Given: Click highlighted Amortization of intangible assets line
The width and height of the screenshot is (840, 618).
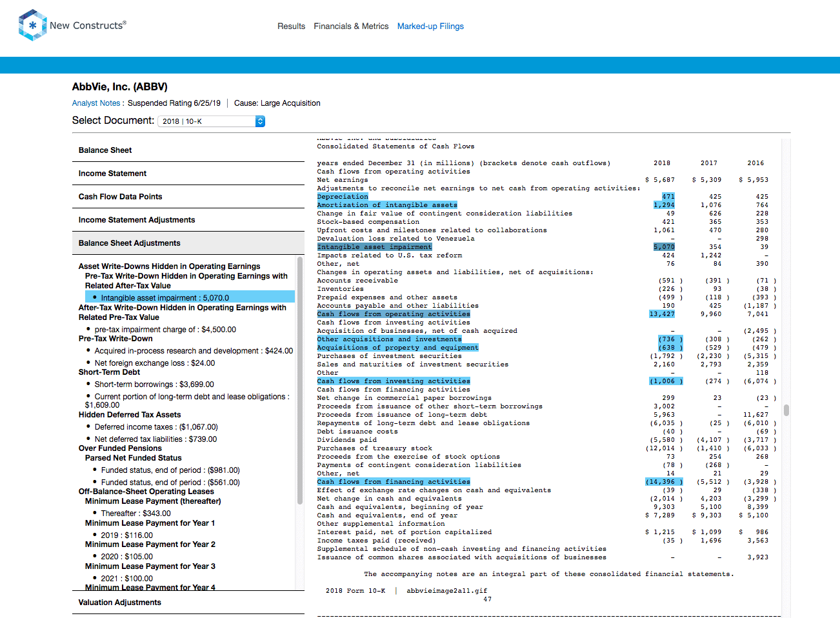Looking at the screenshot, I should click(387, 205).
